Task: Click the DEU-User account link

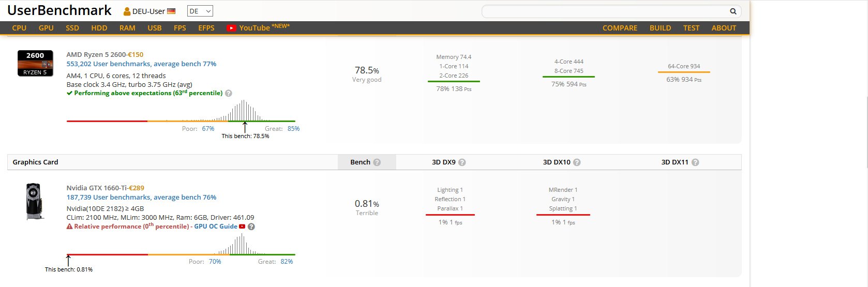Action: (x=148, y=11)
